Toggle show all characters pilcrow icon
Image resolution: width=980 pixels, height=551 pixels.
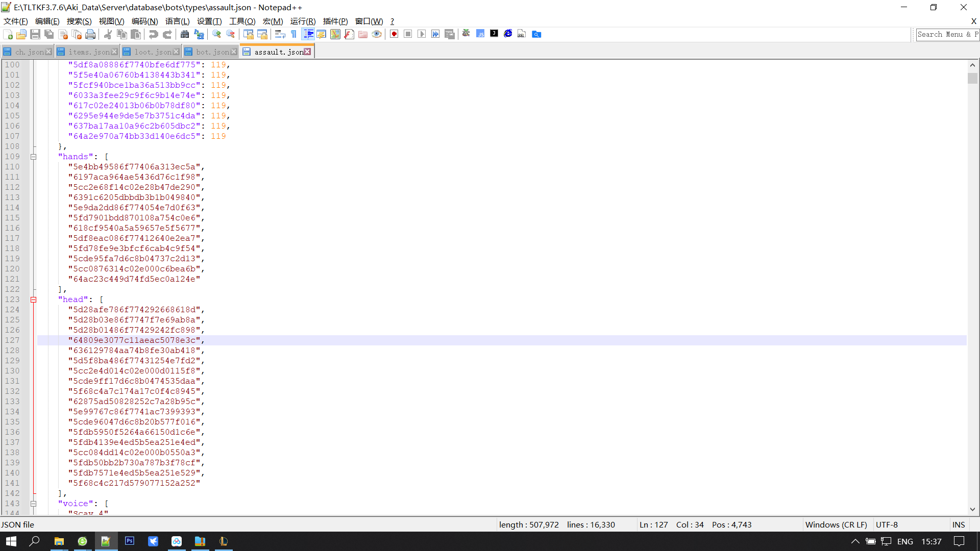(293, 34)
